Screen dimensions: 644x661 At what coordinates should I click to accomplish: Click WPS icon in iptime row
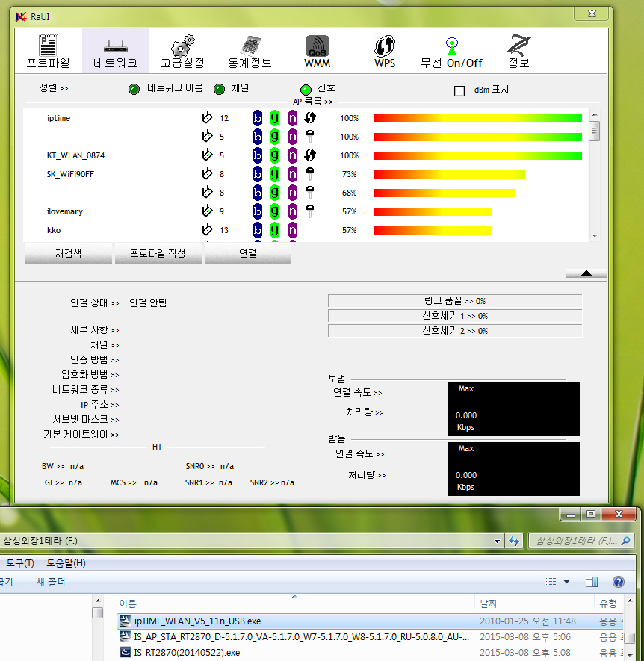[x=310, y=117]
